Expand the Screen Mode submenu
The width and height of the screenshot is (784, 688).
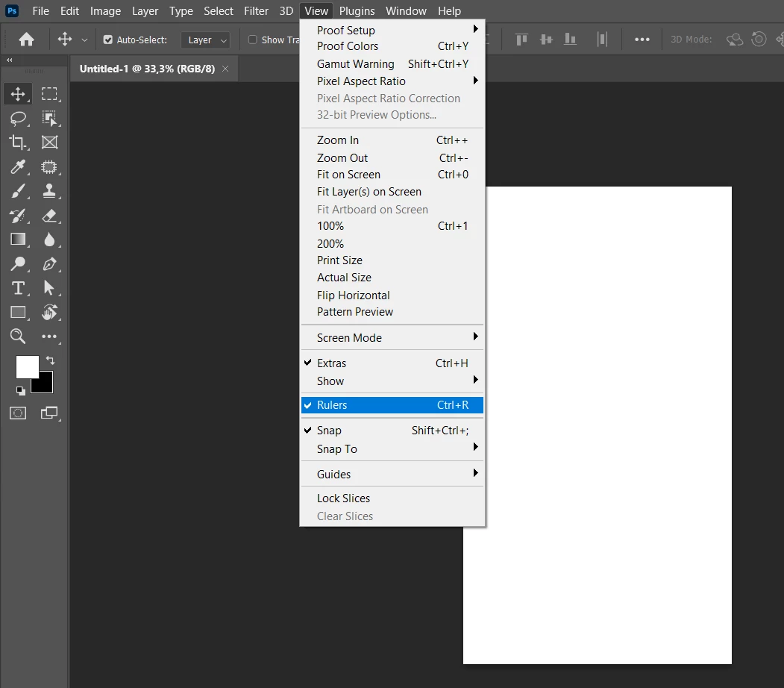tap(392, 338)
